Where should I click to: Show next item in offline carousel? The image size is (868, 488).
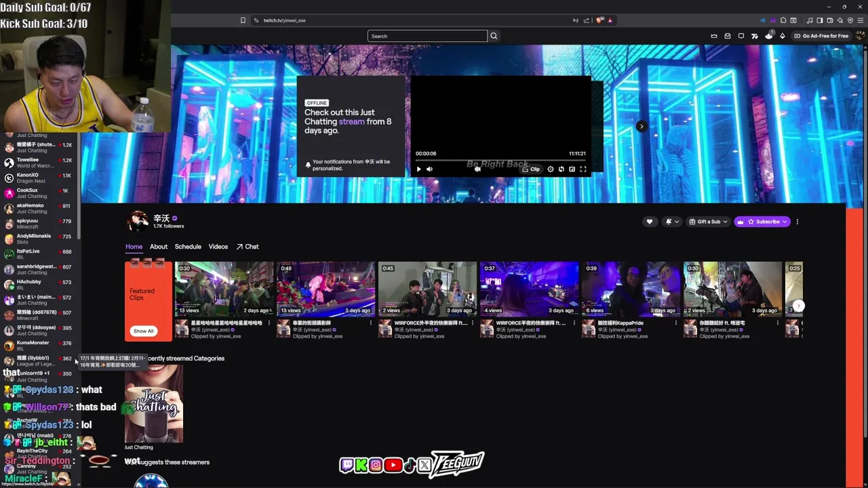pos(642,126)
